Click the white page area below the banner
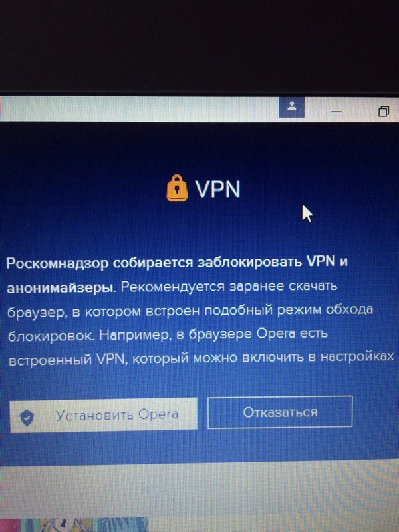399x532 pixels. 199,489
